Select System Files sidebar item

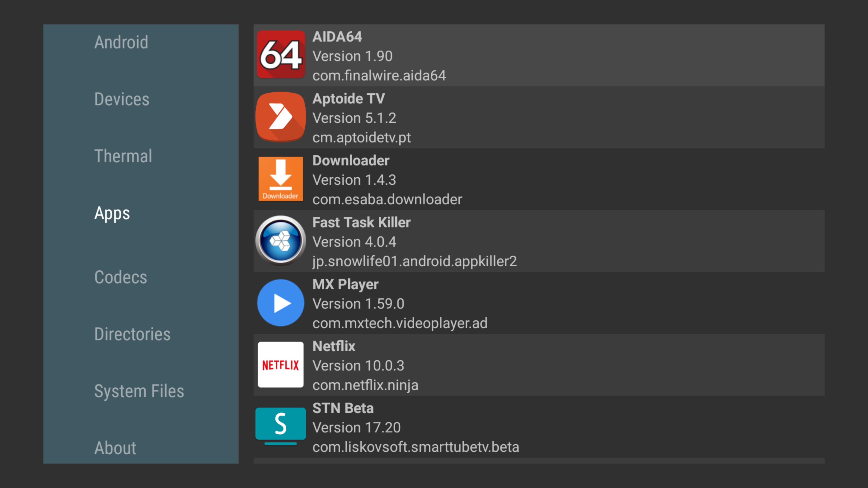pyautogui.click(x=139, y=391)
